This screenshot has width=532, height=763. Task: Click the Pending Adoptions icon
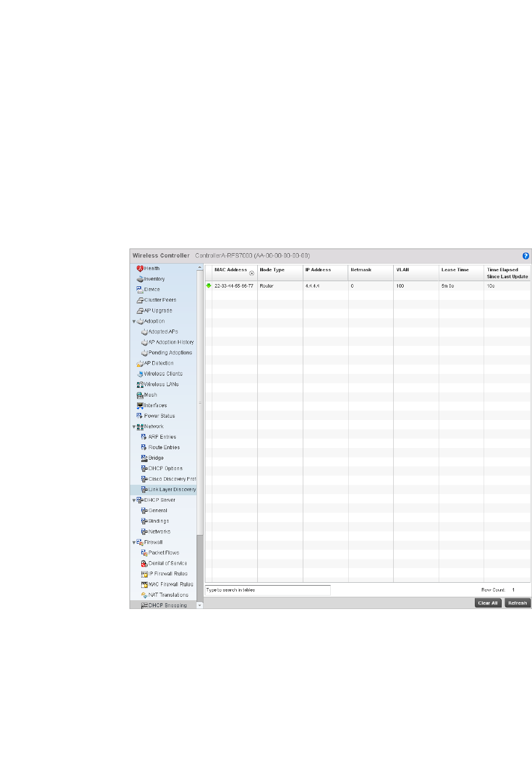[145, 352]
